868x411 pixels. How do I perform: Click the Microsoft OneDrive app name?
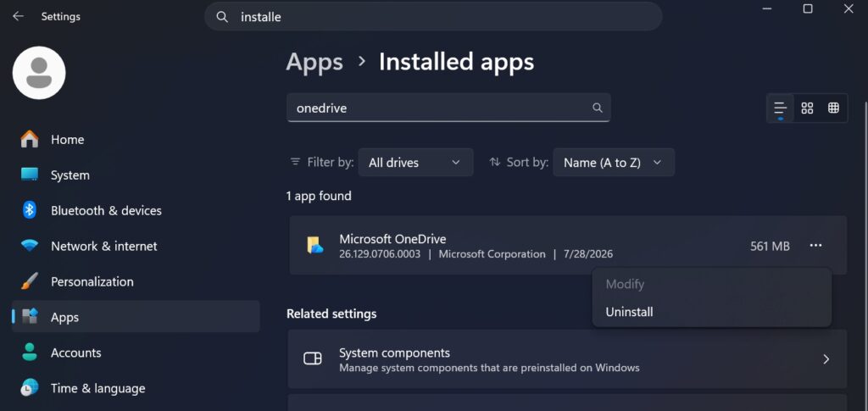point(392,239)
